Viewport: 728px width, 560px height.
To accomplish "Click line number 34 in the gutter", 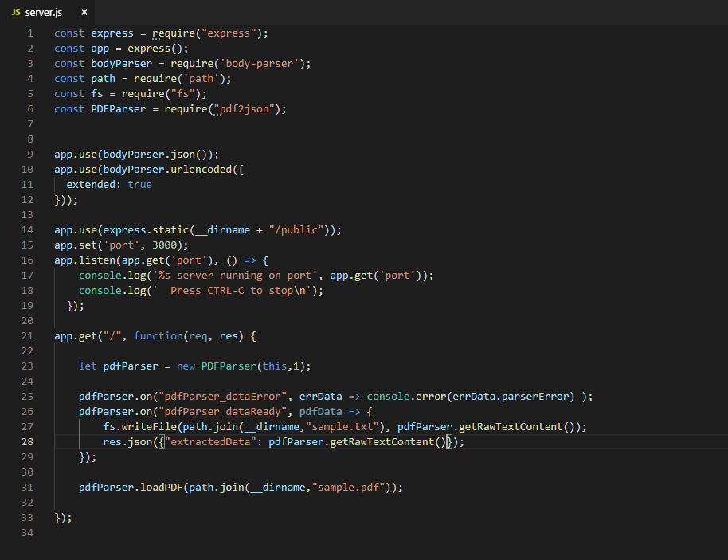I will coord(27,533).
